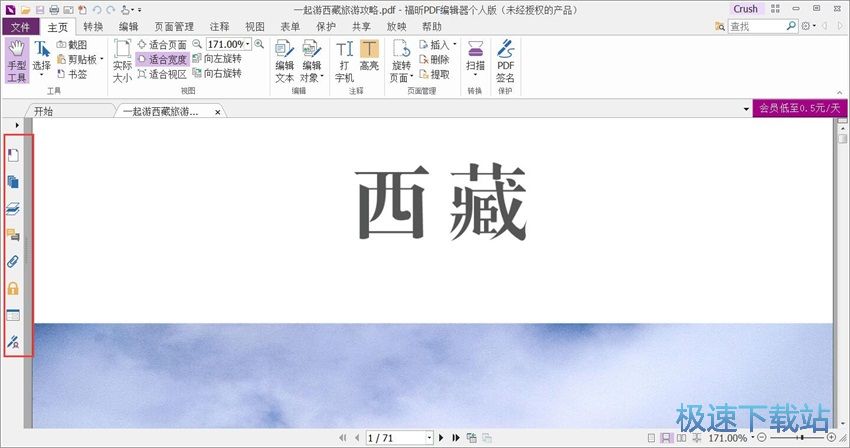Open Attachments paperclip panel in sidebar

(x=13, y=261)
